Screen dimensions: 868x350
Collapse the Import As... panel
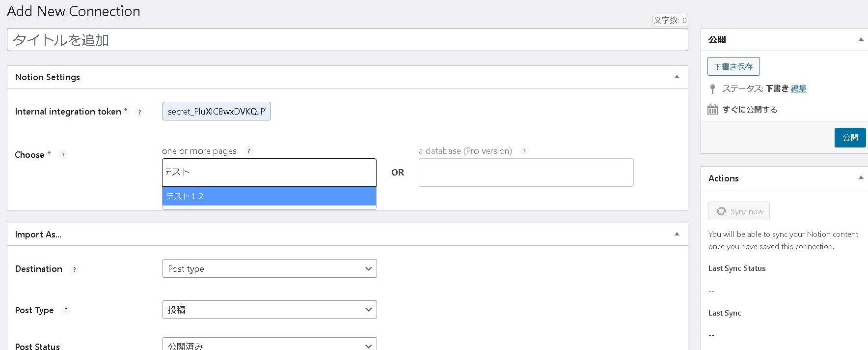[x=677, y=234]
